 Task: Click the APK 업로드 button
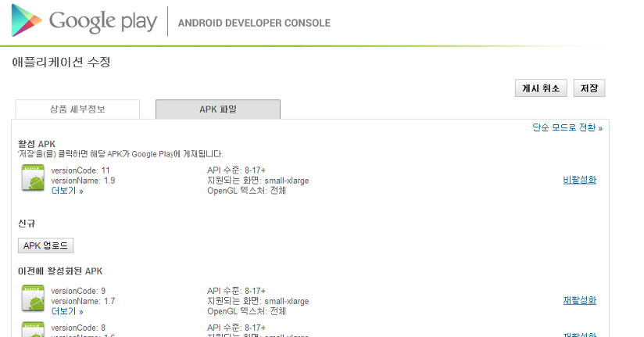click(x=45, y=246)
